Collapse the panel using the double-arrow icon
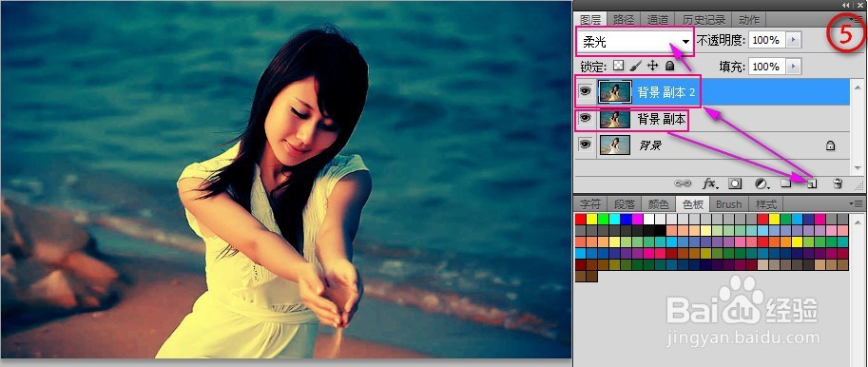 click(846, 5)
